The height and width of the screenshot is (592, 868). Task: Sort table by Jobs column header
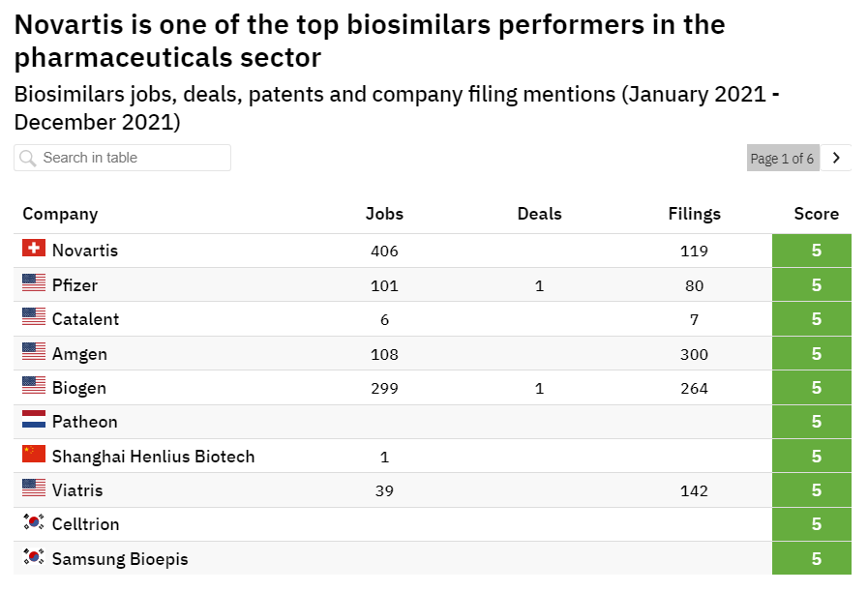[x=384, y=214]
